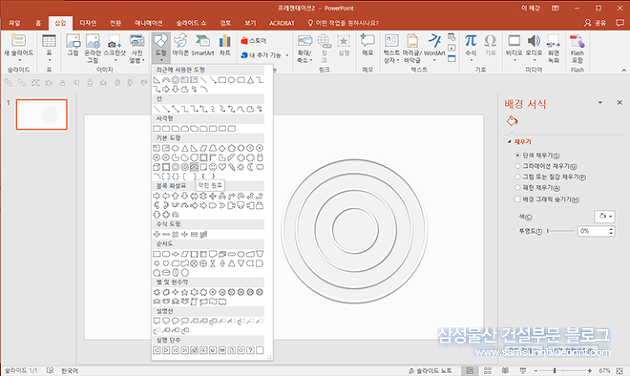Select the oval in recently used shapes
The width and height of the screenshot is (630, 376).
231,80
